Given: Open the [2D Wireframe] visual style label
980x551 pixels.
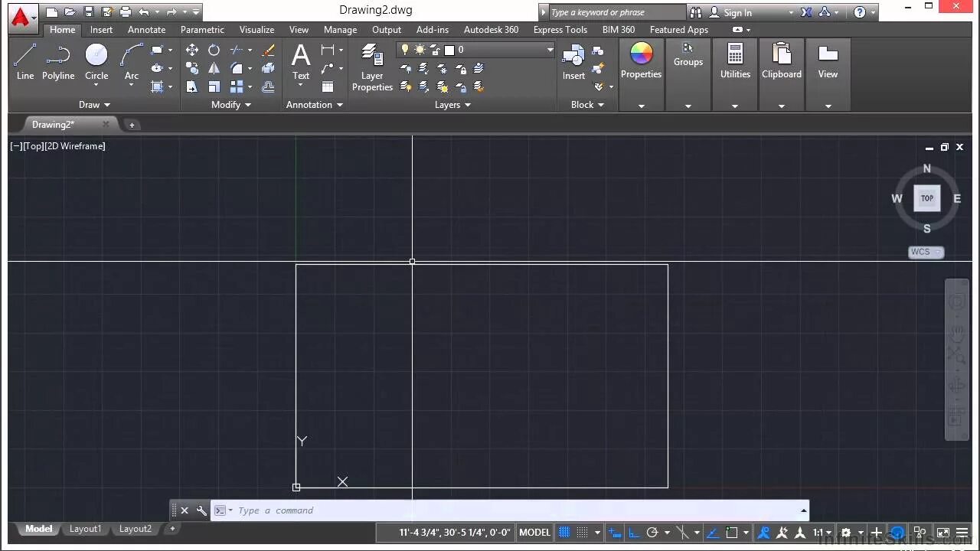Looking at the screenshot, I should (75, 146).
